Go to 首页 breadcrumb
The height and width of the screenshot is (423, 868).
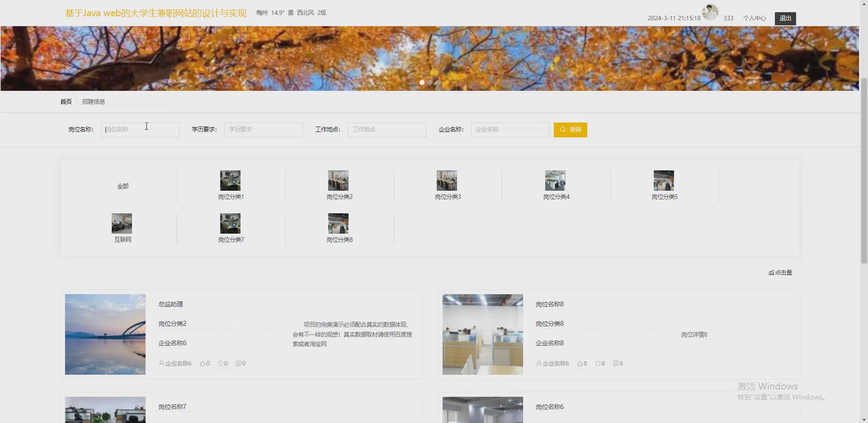coord(66,102)
